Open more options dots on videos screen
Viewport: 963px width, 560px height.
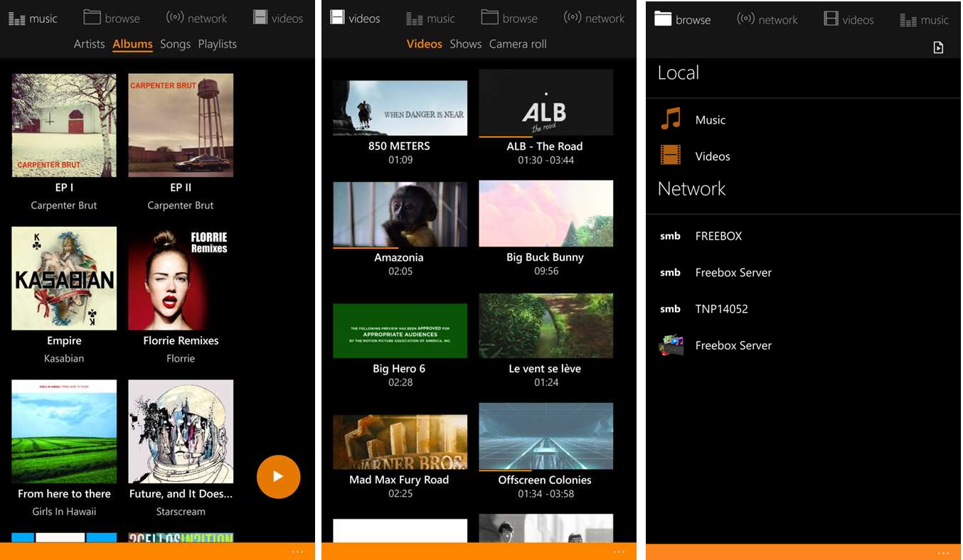619,552
